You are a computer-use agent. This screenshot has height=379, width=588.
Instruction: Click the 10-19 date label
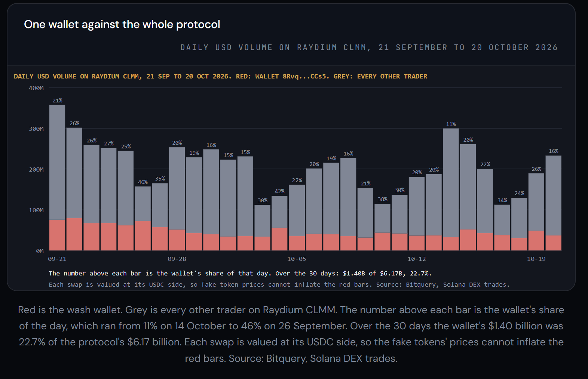coord(536,259)
